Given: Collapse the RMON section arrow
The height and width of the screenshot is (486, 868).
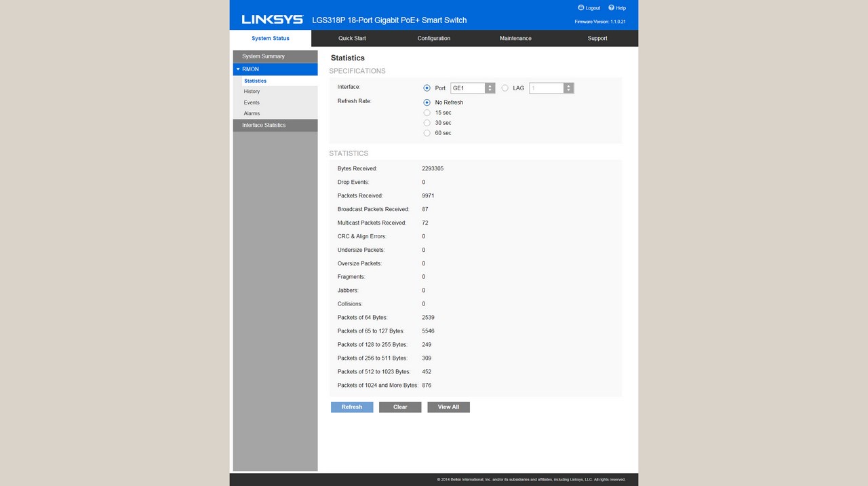Looking at the screenshot, I should tap(238, 69).
